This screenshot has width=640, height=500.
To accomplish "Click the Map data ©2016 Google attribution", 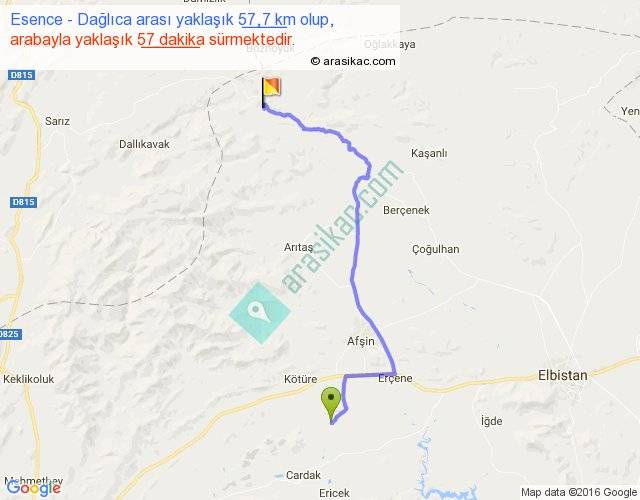I will (x=579, y=492).
